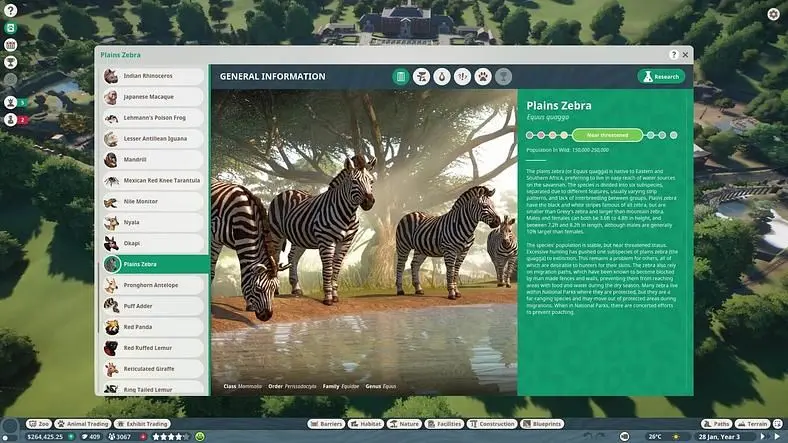
Task: Open the animal alerts icon with green badge
Action: [x=11, y=102]
